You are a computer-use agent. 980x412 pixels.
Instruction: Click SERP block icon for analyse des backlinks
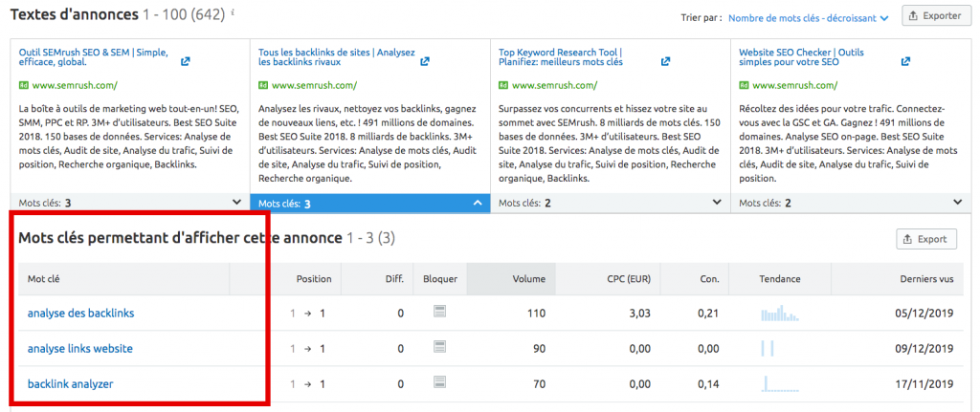(x=440, y=312)
